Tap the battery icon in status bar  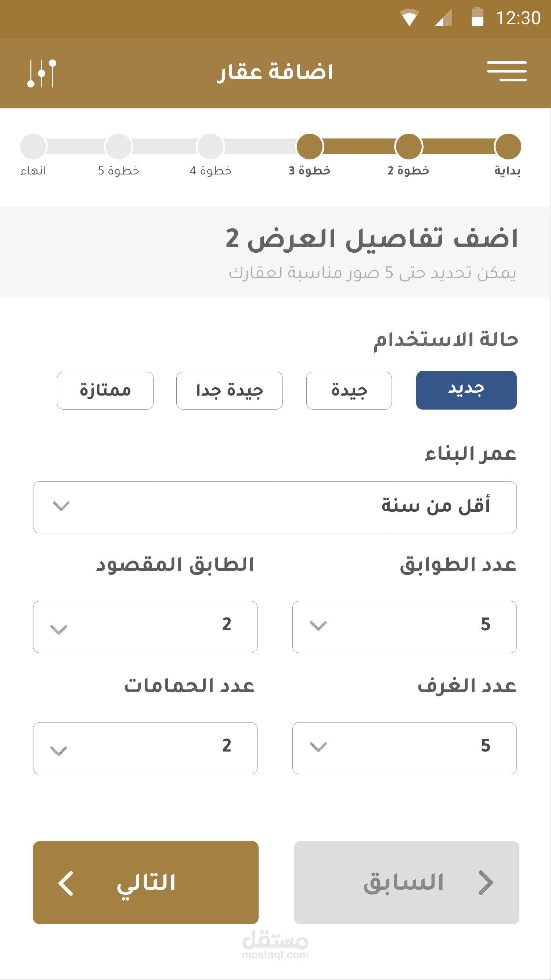[477, 17]
